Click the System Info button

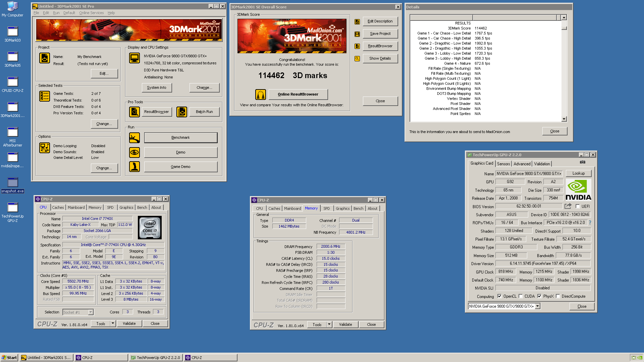coord(157,88)
